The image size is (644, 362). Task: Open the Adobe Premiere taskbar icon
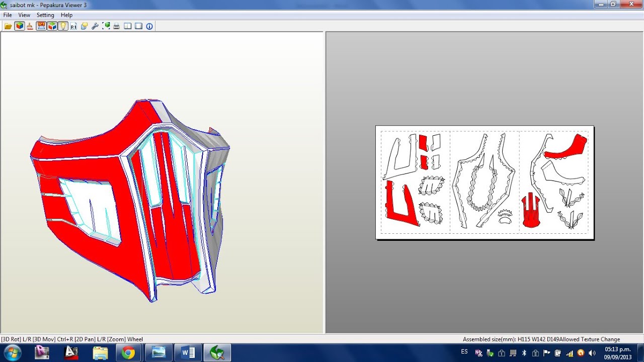[42, 353]
